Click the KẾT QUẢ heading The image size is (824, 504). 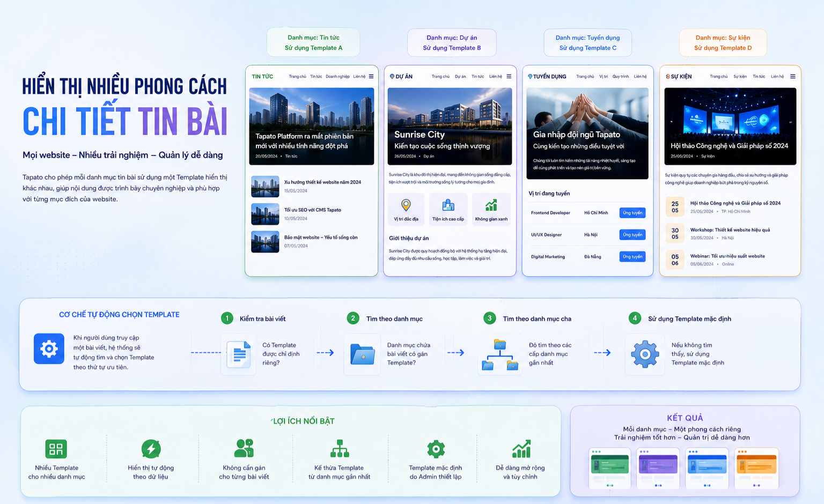point(685,418)
